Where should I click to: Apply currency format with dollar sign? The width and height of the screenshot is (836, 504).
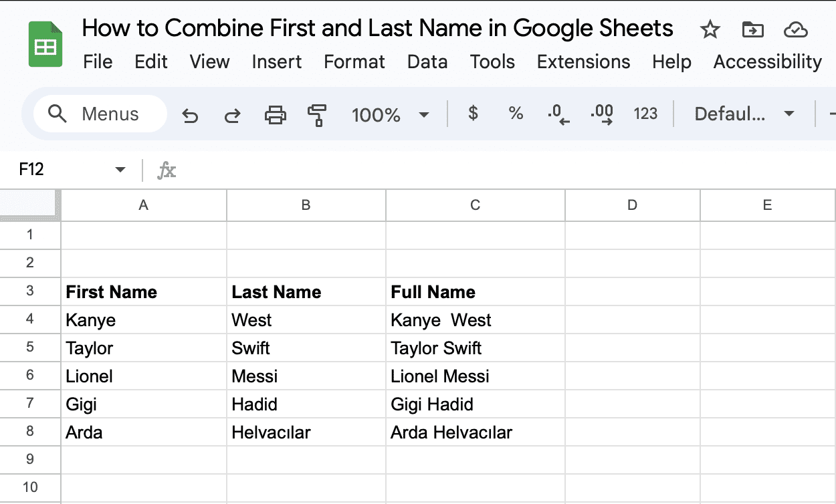tap(473, 114)
